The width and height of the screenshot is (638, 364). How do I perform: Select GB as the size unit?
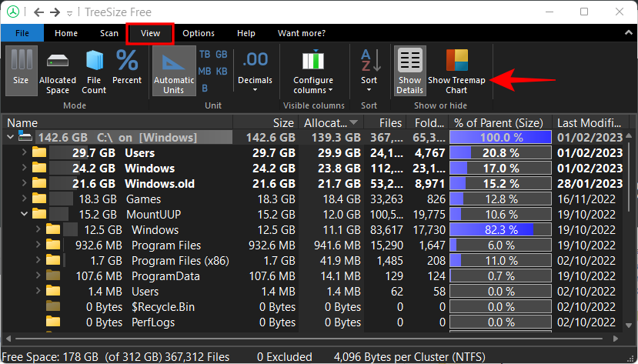click(x=221, y=55)
